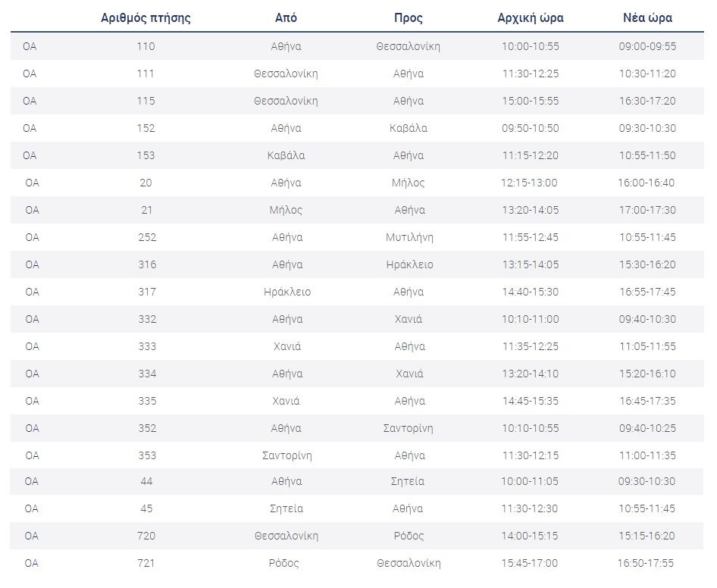Click flight number 115 in the table
Screen dimensions: 717x588
(146, 101)
